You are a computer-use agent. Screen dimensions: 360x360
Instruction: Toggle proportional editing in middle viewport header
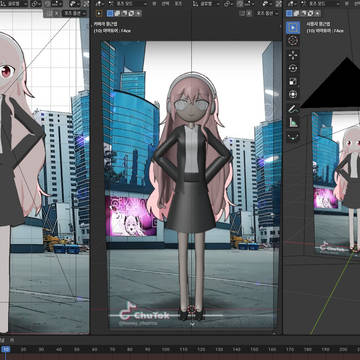(x=266, y=4)
